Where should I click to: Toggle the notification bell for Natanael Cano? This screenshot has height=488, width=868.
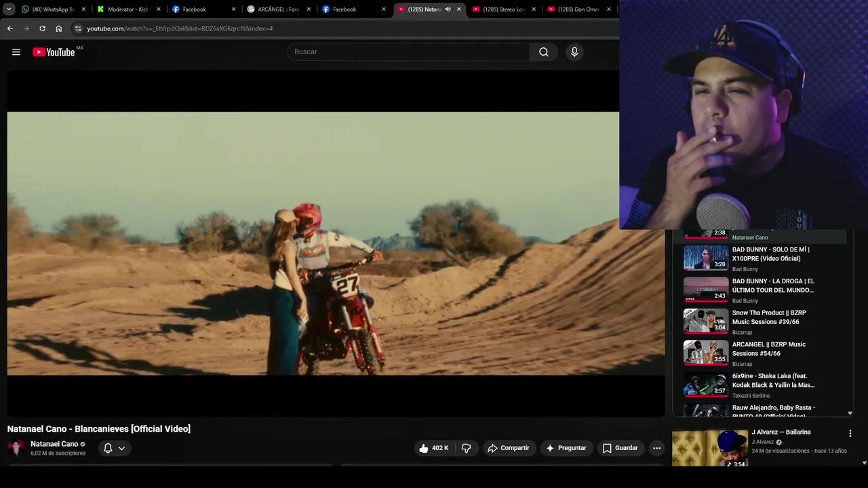coord(108,448)
